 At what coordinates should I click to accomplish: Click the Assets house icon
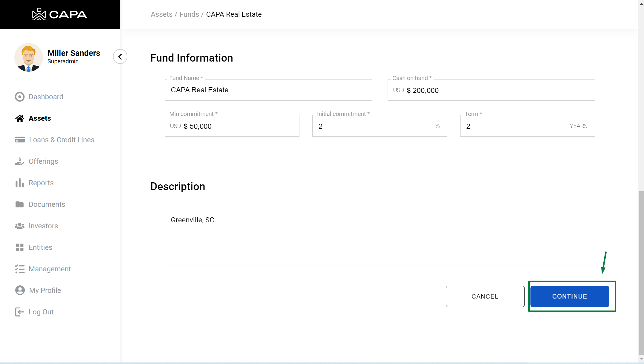pos(20,118)
